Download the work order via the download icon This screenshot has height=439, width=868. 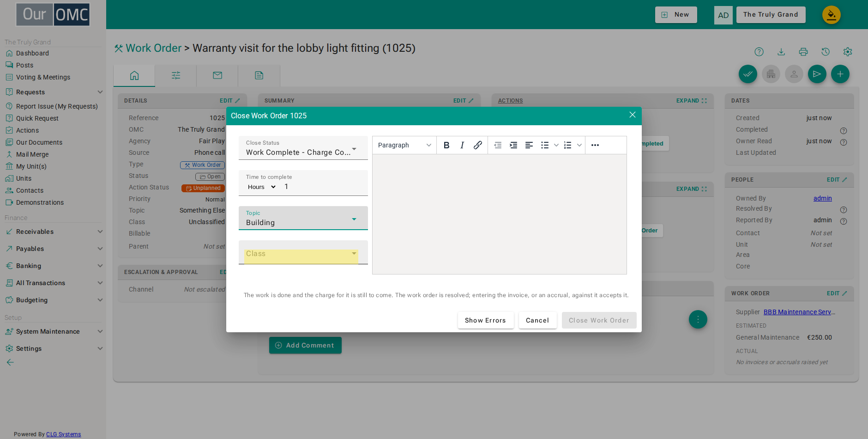[x=781, y=52]
